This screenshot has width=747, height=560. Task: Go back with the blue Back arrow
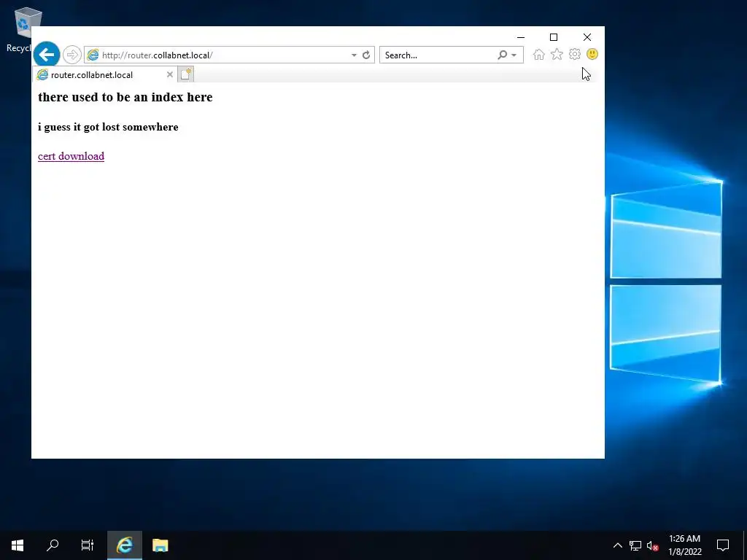(47, 55)
